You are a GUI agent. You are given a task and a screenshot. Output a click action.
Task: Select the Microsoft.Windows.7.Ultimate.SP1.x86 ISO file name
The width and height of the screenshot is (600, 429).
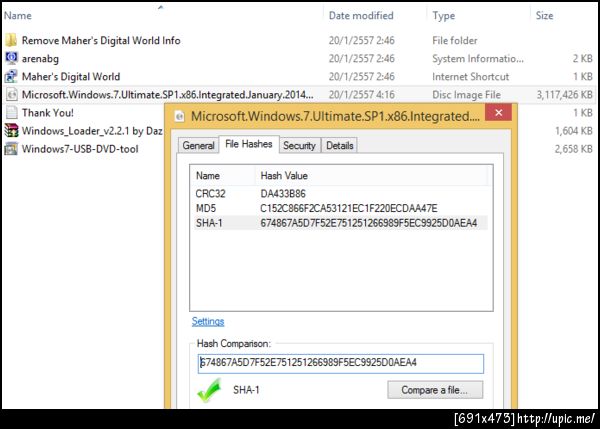(167, 95)
